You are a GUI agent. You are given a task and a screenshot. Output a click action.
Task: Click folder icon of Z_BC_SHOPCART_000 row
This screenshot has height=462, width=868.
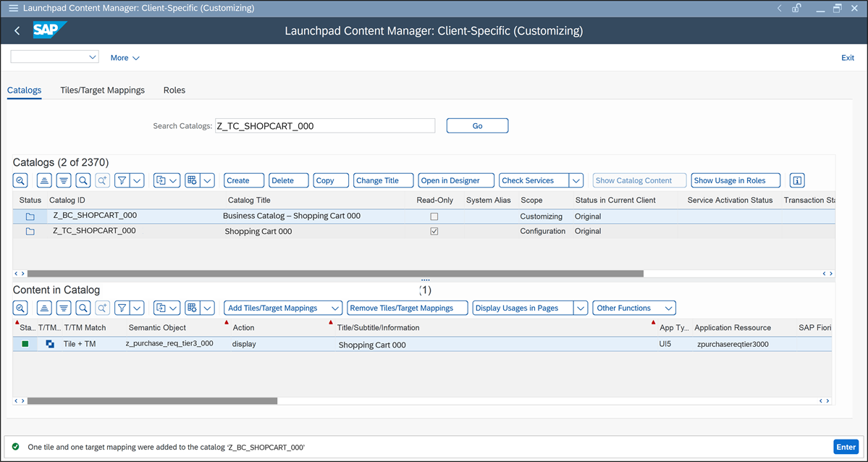coord(30,217)
